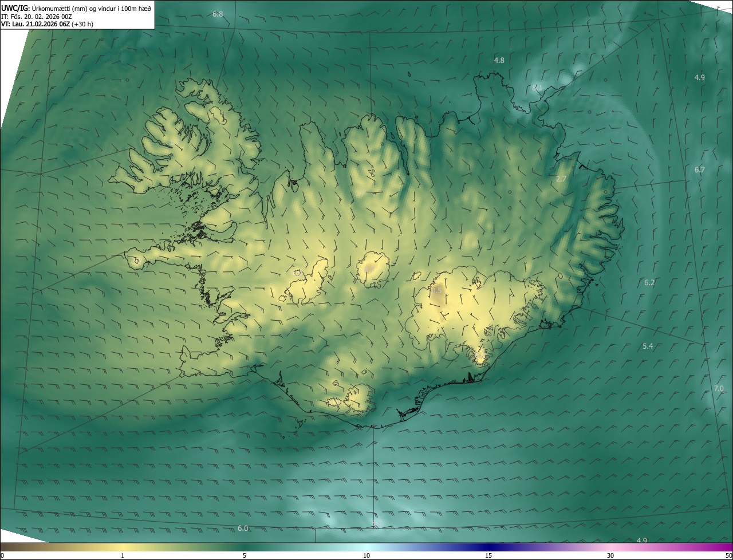Viewport: 733px width, 560px height.
Task: Click the color scale tick label "30"
Action: click(x=610, y=555)
